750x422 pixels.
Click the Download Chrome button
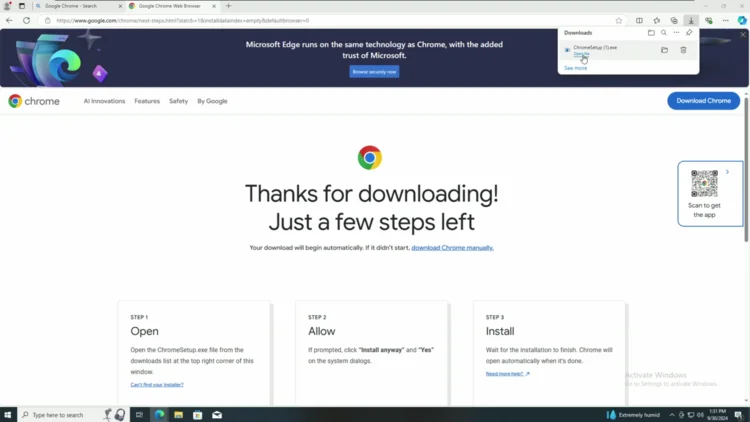[x=704, y=101]
